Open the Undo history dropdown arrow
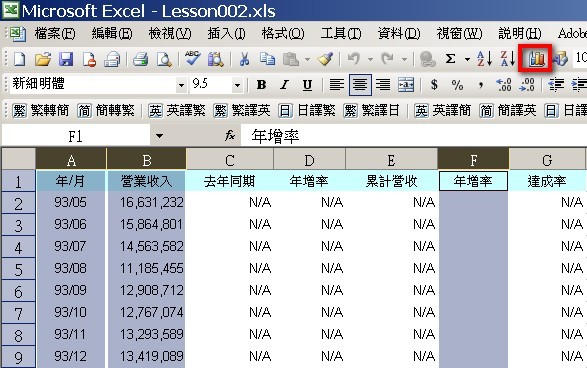The image size is (587, 368). click(370, 59)
